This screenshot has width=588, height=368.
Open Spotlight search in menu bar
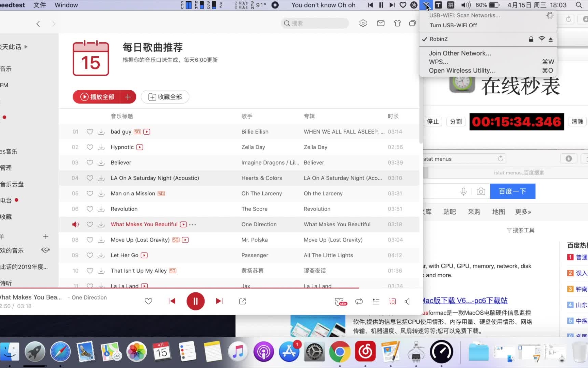point(579,5)
